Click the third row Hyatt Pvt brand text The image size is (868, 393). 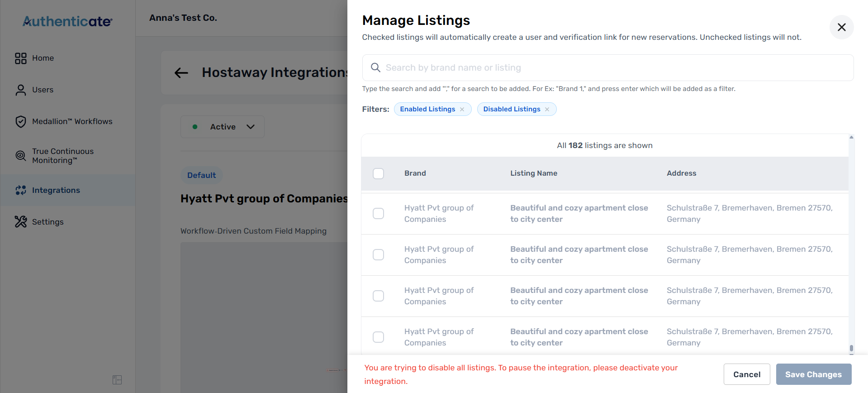tap(439, 296)
